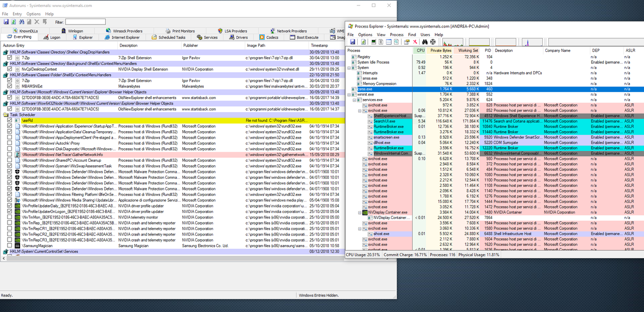Open the Entry menu in Autoruns
This screenshot has height=312, width=644.
point(17,14)
